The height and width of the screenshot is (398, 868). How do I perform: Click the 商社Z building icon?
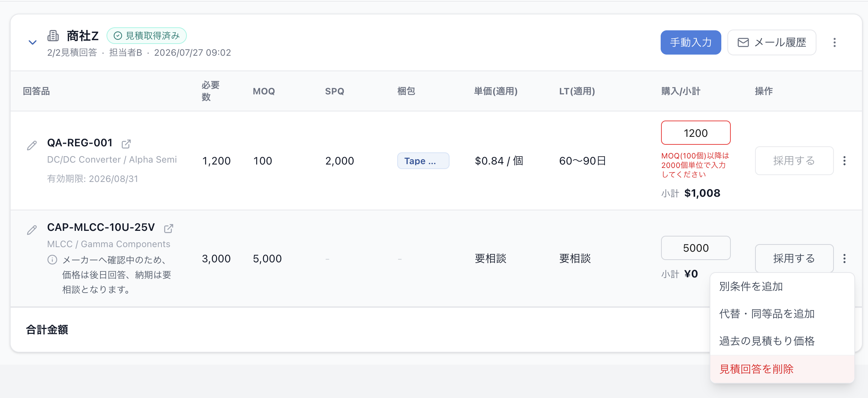(x=53, y=36)
